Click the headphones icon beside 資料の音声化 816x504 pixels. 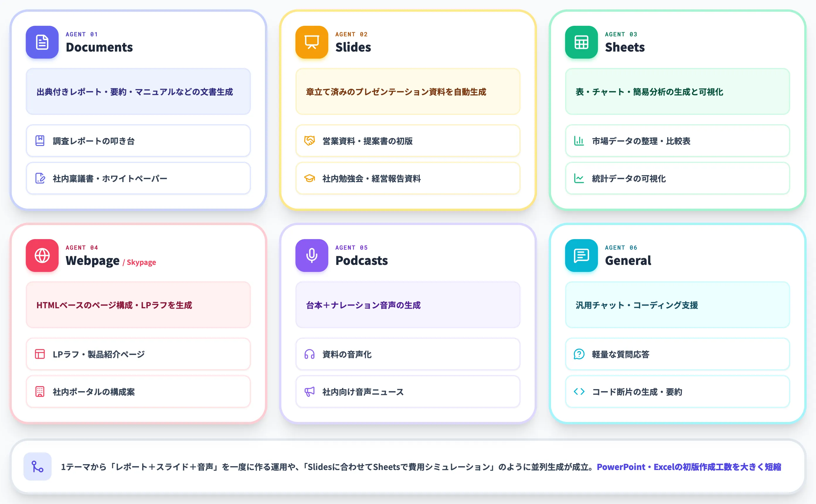point(309,354)
